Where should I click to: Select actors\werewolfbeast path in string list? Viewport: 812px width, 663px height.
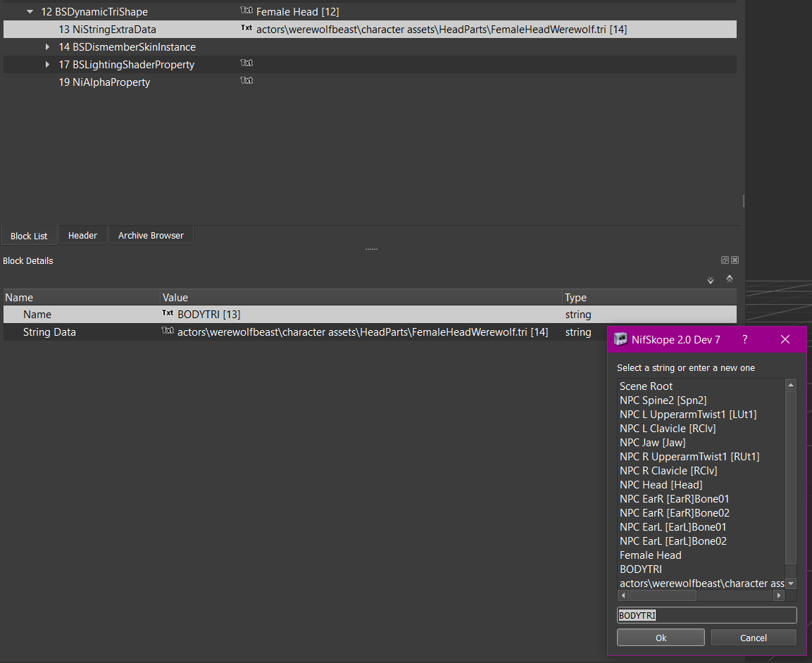point(701,583)
